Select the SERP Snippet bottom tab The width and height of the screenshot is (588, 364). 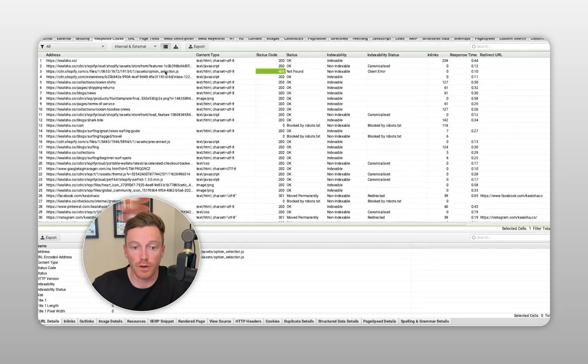coord(162,321)
